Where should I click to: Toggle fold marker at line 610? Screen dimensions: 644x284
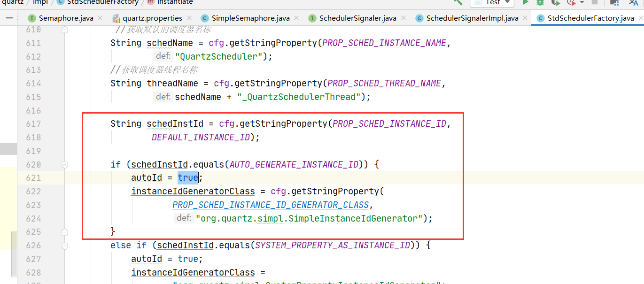(x=65, y=30)
